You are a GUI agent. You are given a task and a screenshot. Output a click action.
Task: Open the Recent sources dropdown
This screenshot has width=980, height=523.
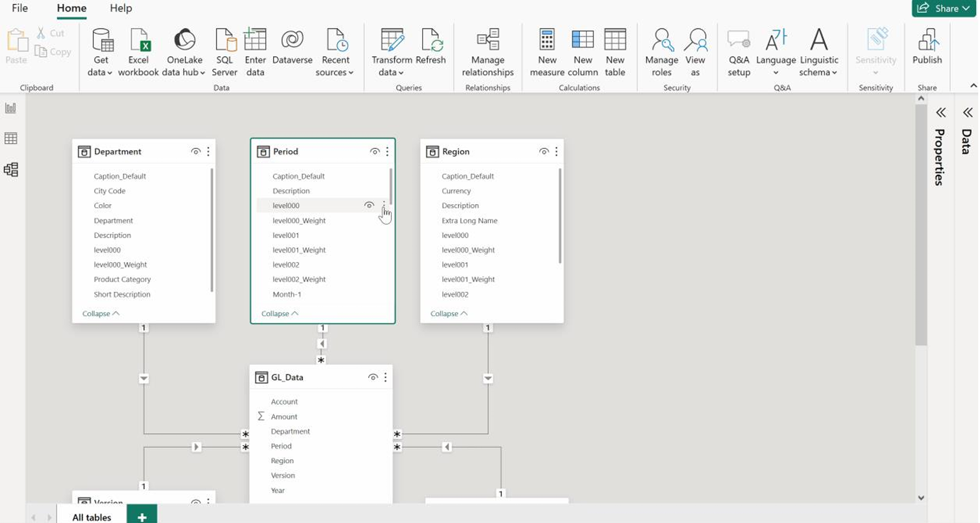tap(335, 53)
